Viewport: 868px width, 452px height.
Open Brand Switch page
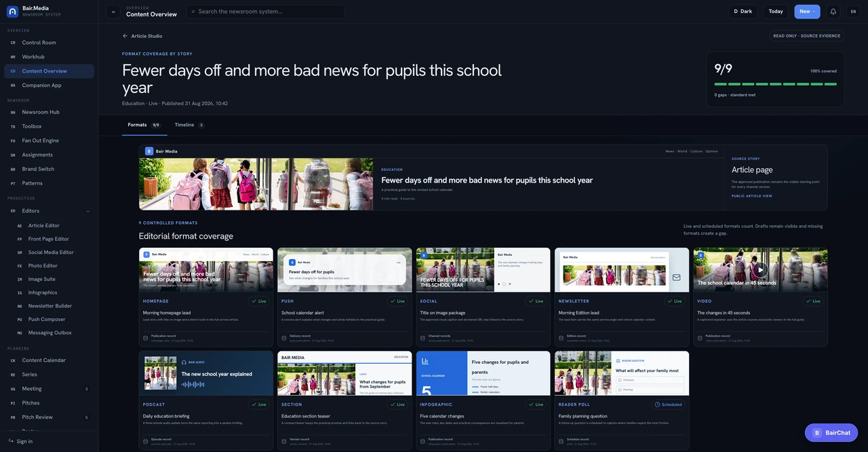[x=49, y=169]
